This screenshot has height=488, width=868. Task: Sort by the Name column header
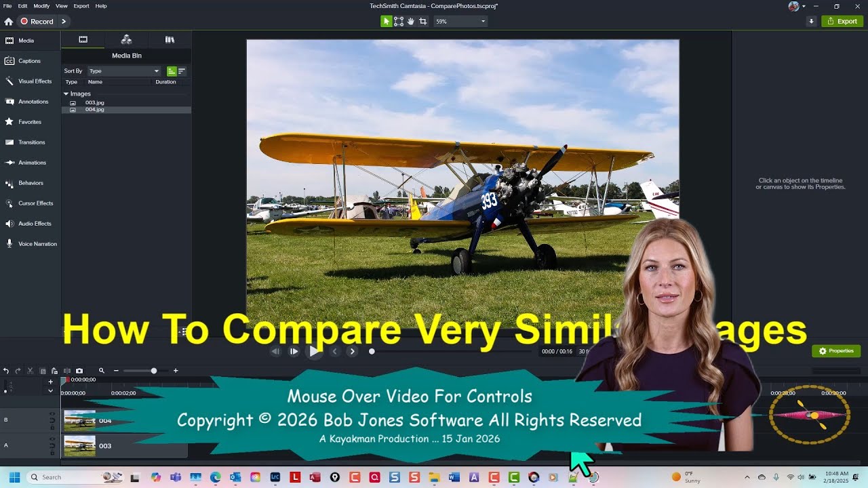[95, 82]
